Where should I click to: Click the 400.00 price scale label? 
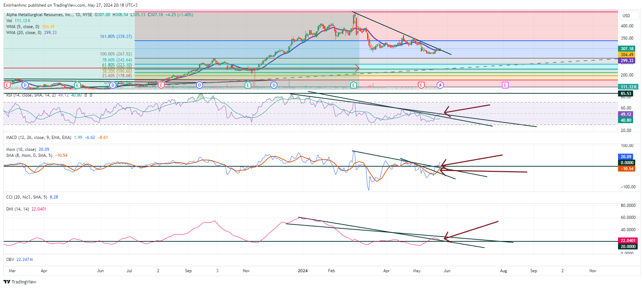(x=627, y=26)
